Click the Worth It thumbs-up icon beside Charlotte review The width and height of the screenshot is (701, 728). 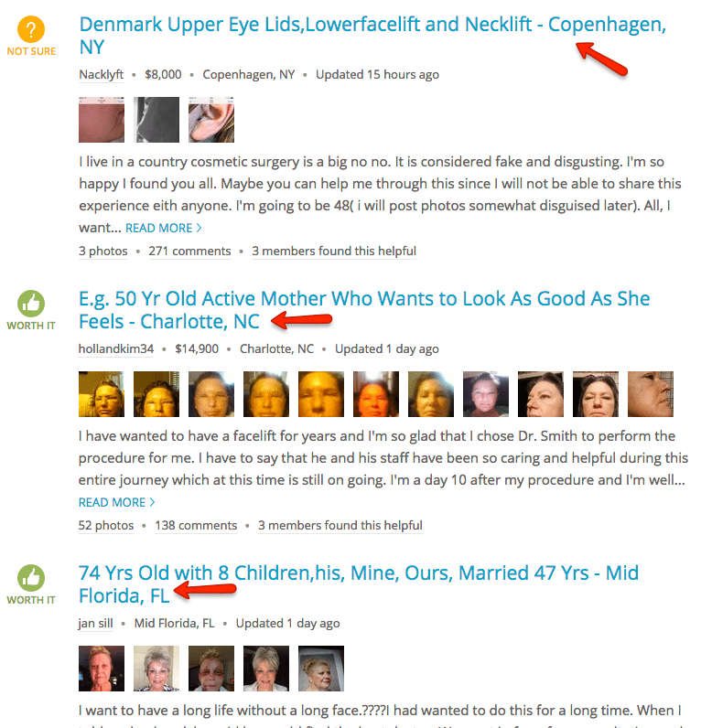31,304
